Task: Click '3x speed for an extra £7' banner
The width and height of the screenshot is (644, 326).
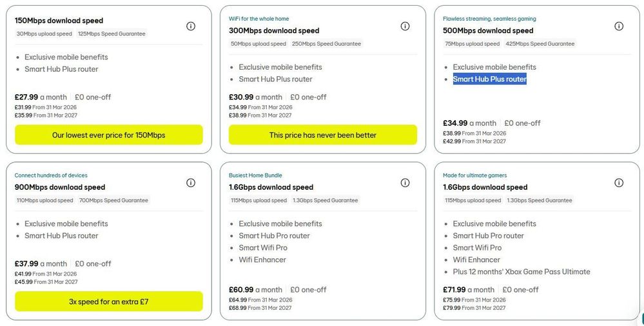Action: [x=108, y=301]
